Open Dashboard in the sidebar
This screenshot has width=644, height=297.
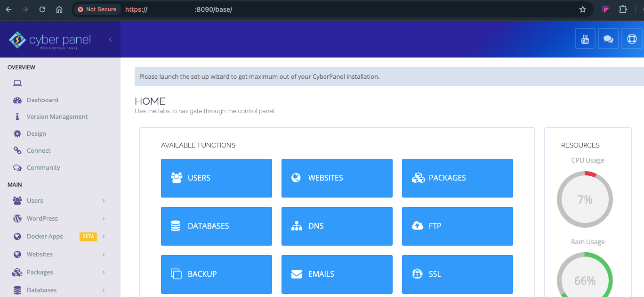[x=42, y=100]
